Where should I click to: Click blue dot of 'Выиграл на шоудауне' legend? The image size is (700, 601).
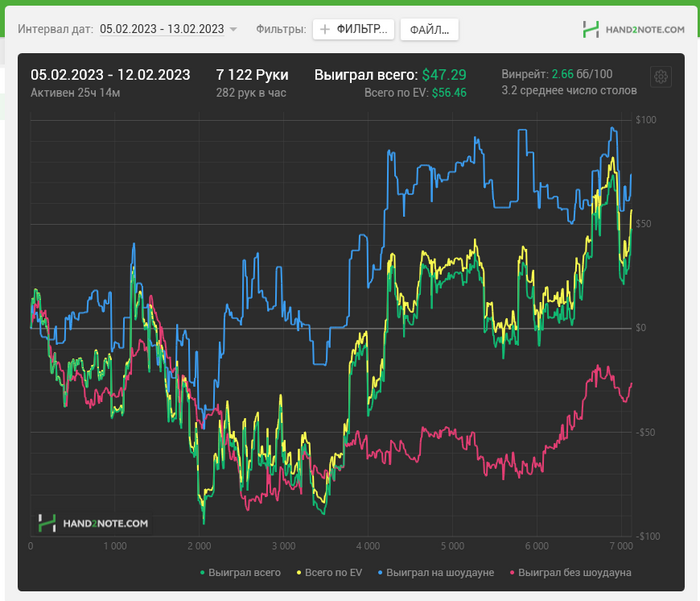(x=380, y=572)
